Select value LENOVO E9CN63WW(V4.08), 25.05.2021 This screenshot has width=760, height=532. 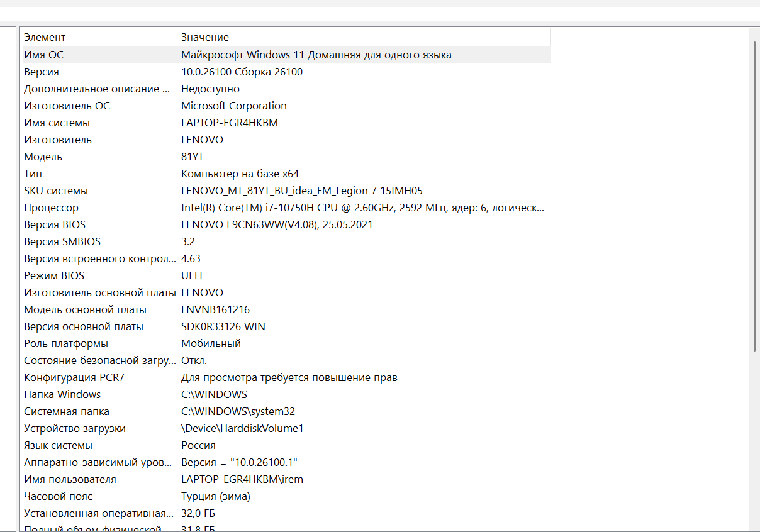[x=277, y=224]
